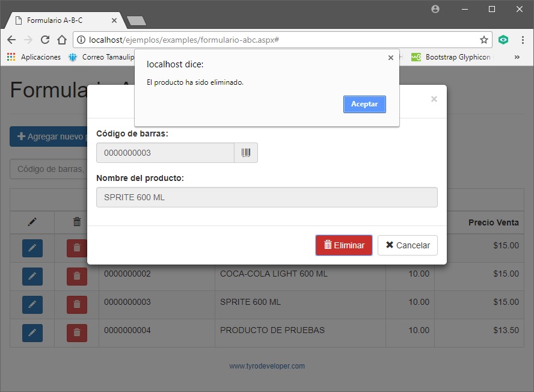This screenshot has height=392, width=534.
Task: Open the Chrome three-dot menu
Action: point(523,40)
